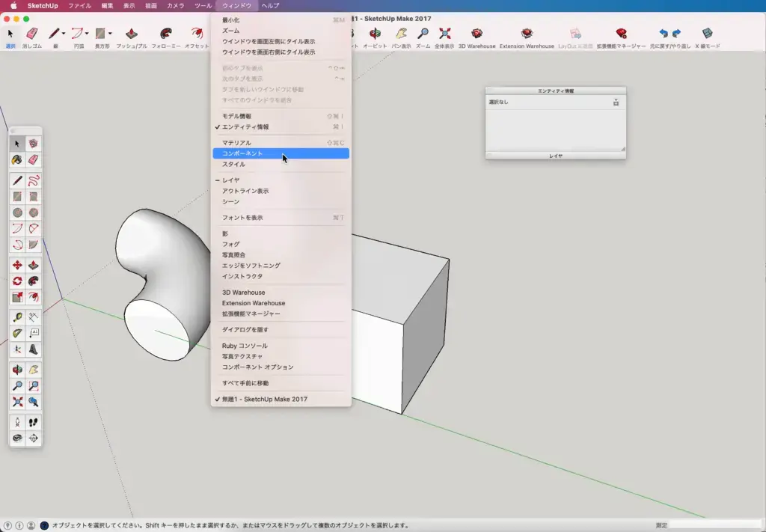Click the オービット orbit icon in top toolbar
This screenshot has height=532, width=766.
(x=376, y=34)
